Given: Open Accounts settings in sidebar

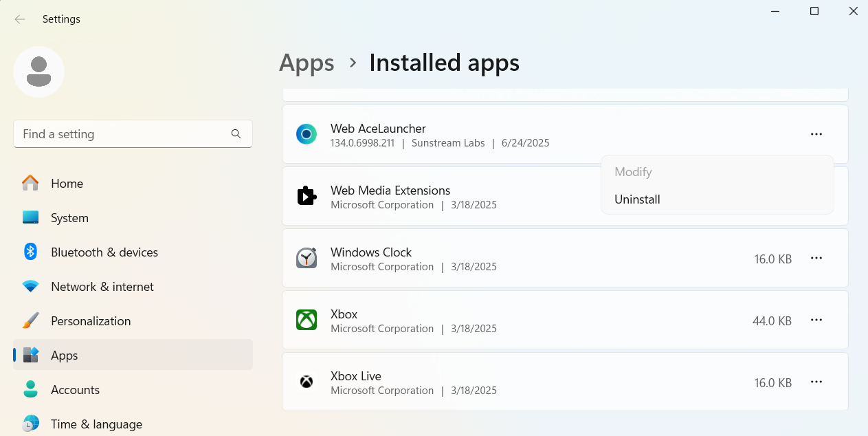Looking at the screenshot, I should point(75,390).
